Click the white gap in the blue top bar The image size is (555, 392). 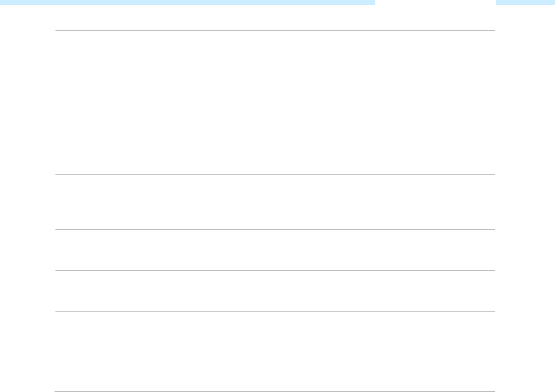[x=435, y=2]
